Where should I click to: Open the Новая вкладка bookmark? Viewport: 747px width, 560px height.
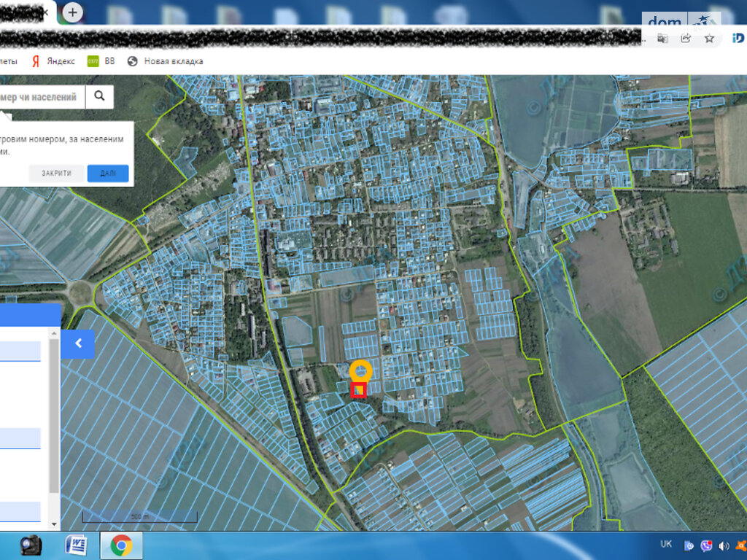pyautogui.click(x=166, y=61)
